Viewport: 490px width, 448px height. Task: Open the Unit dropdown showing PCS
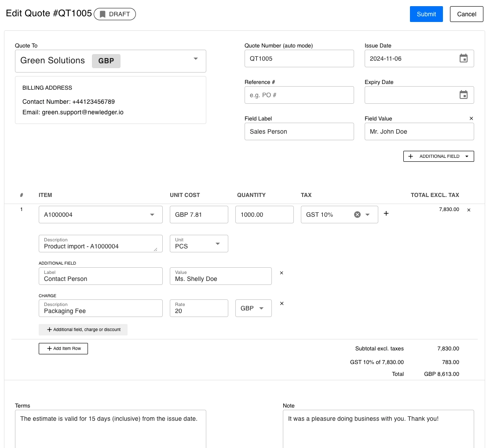pos(218,243)
